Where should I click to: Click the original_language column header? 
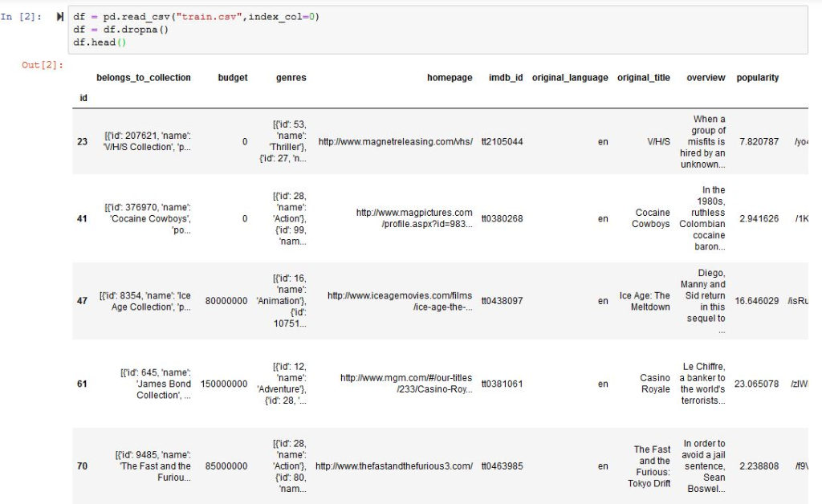point(570,78)
